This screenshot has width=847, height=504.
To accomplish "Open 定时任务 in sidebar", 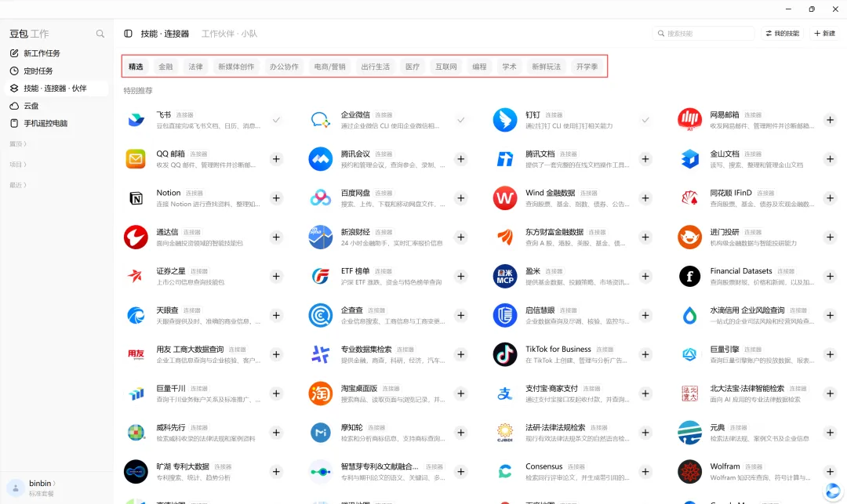I will [56, 71].
